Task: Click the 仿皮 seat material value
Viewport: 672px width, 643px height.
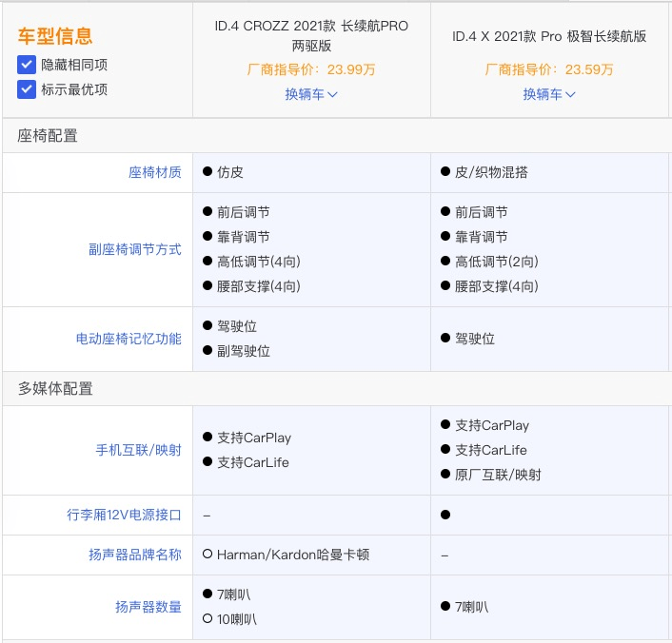Action: click(x=229, y=172)
